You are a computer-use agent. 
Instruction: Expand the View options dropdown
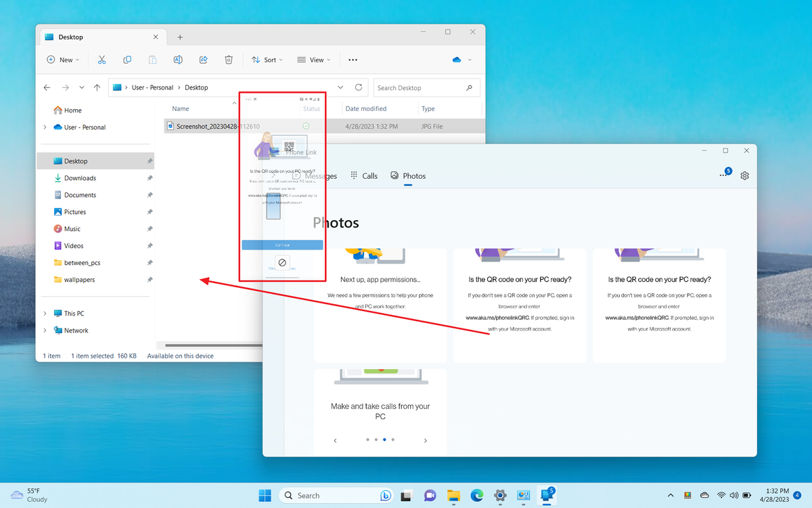[x=313, y=60]
